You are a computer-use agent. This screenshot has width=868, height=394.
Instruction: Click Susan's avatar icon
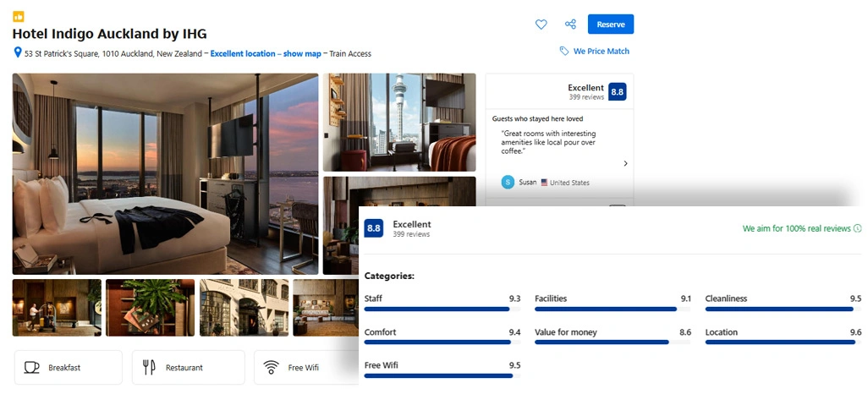pos(508,182)
